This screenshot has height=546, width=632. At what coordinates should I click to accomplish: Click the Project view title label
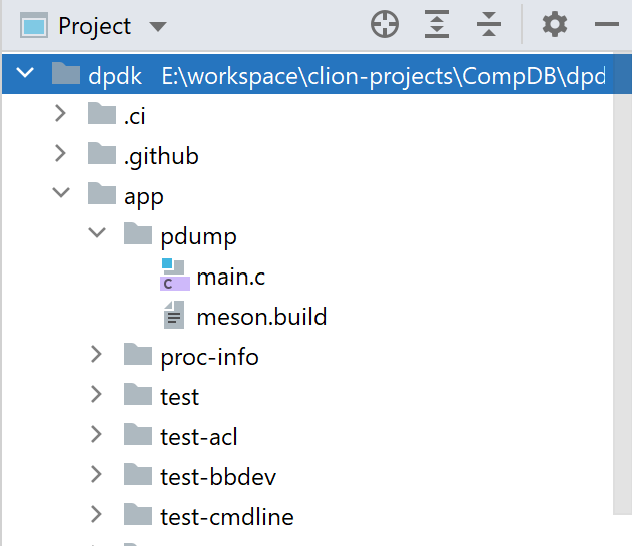(95, 27)
